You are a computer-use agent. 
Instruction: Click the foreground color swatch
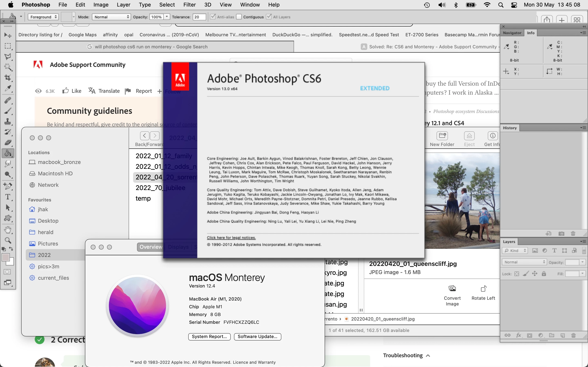[x=6, y=257]
